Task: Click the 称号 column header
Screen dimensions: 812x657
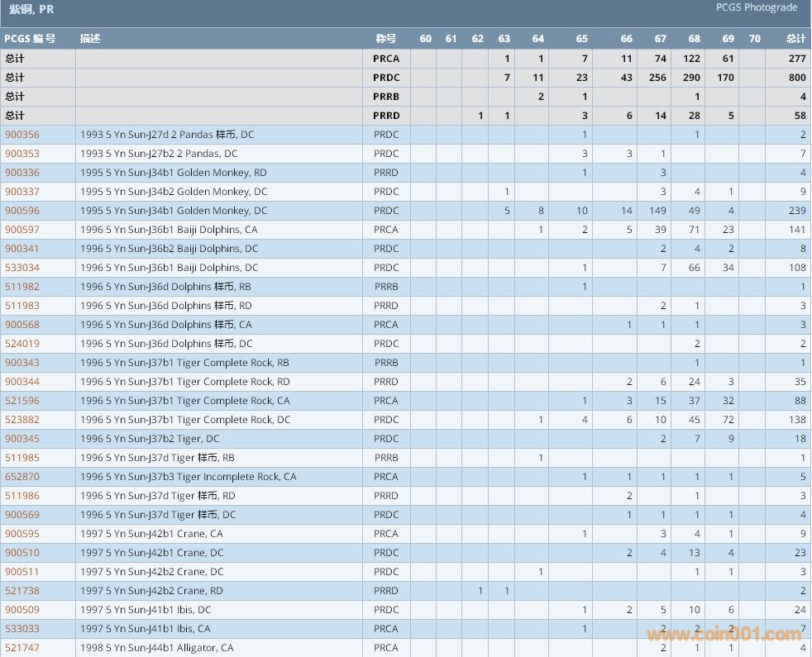Action: 385,39
